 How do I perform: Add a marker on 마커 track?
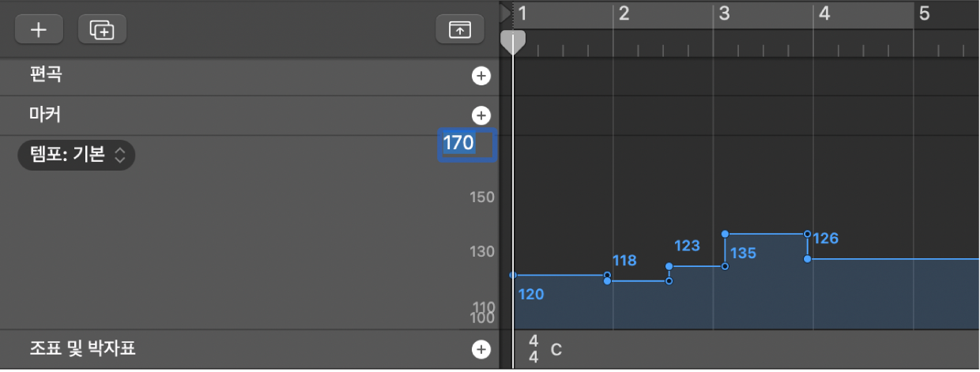pos(481,115)
